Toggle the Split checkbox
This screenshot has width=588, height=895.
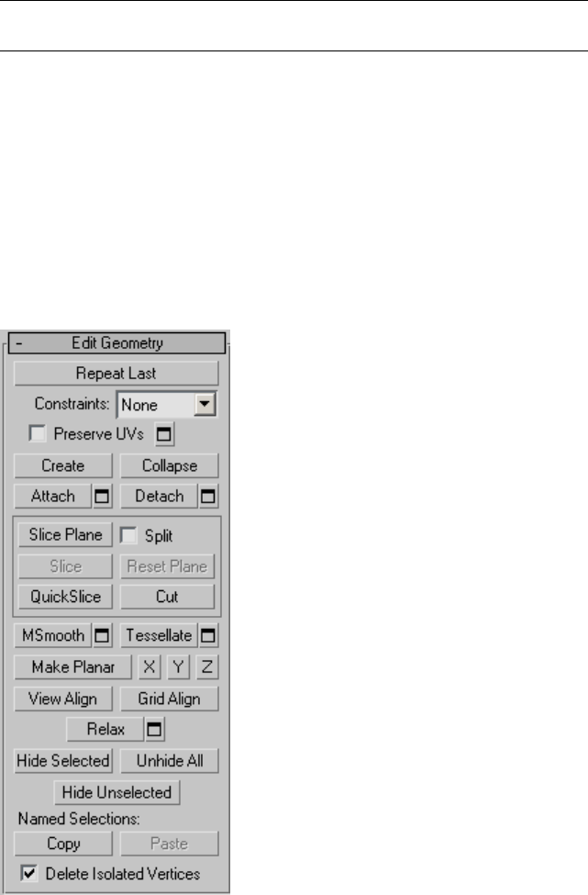click(129, 535)
